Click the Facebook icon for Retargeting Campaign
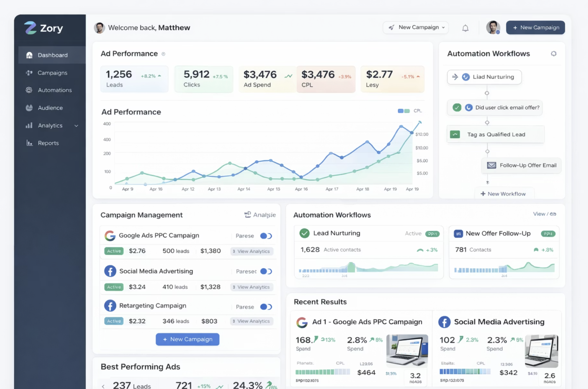Screen dimensions: 588x389 (x=110, y=306)
